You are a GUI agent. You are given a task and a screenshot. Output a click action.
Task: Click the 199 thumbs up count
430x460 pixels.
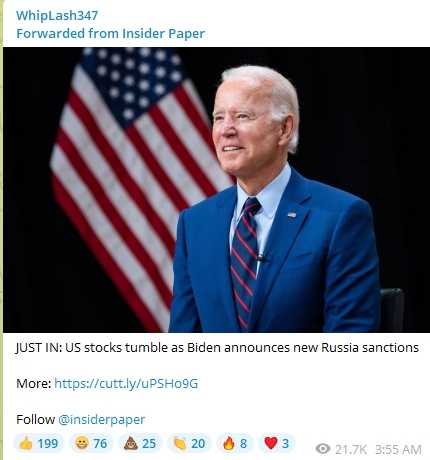(x=47, y=444)
